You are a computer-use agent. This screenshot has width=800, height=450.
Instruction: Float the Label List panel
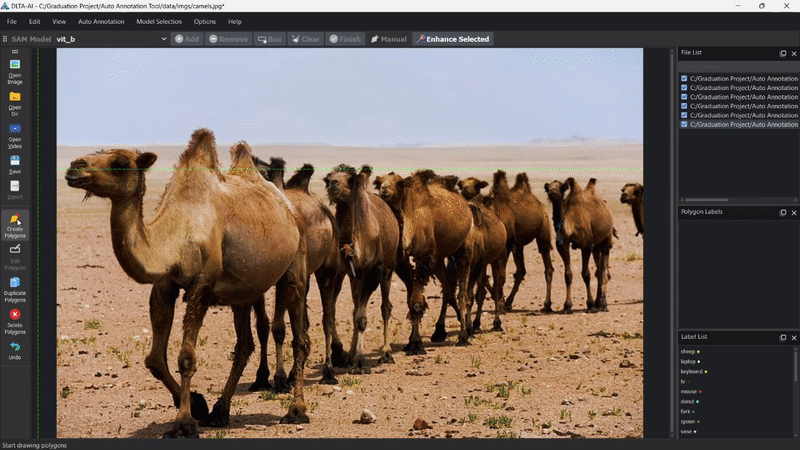783,337
